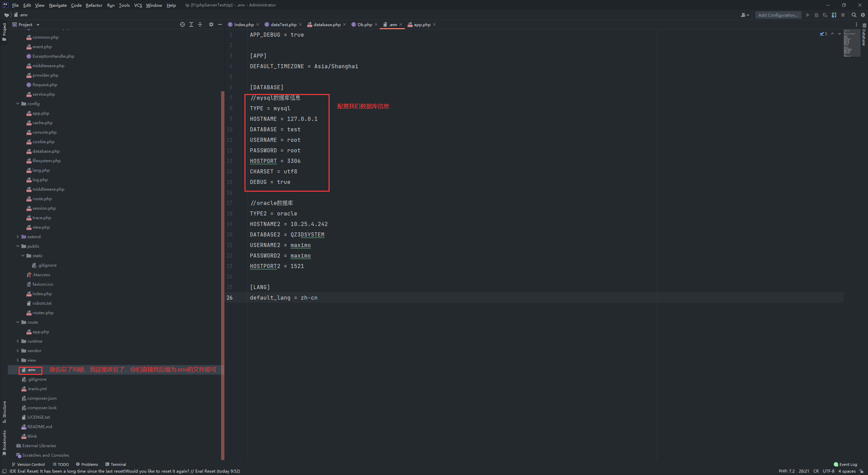
Task: Open Project panel options gear icon
Action: click(211, 24)
